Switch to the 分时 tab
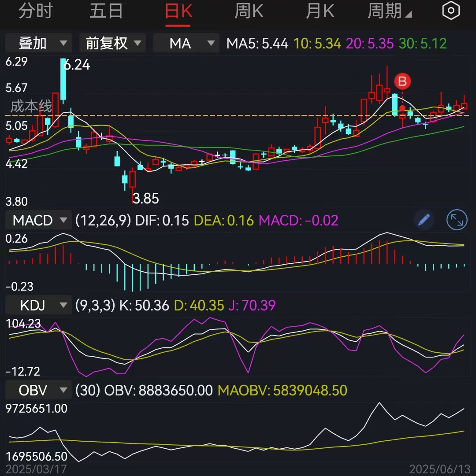This screenshot has height=476, width=476. pos(36,11)
